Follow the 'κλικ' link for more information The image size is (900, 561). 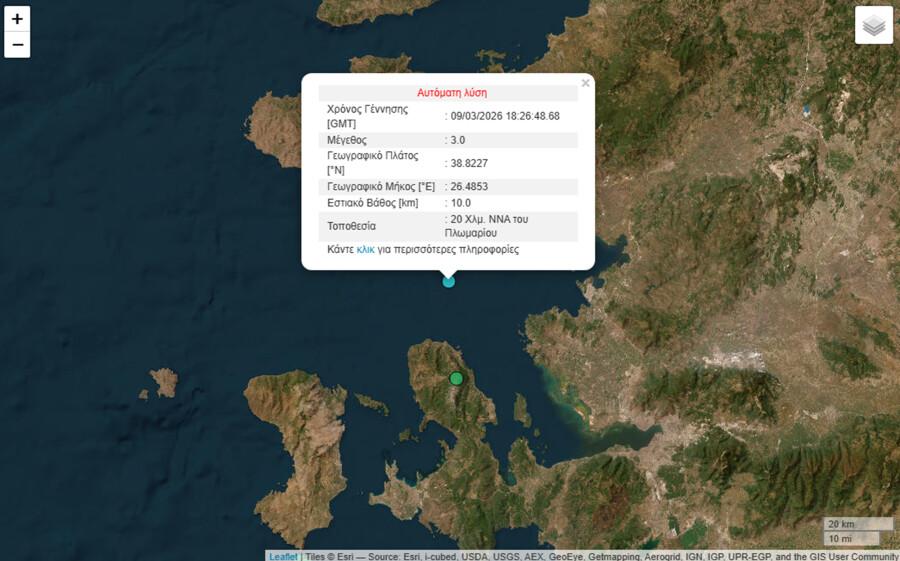point(365,249)
